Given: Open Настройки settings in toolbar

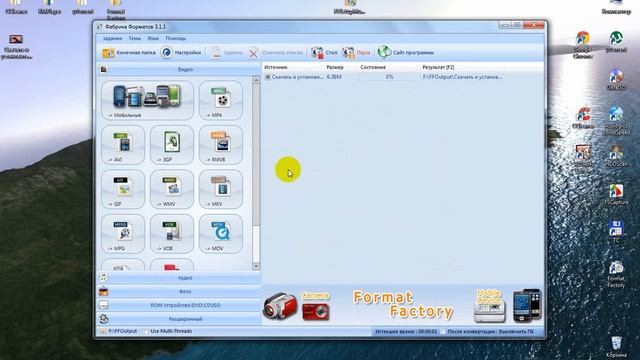Looking at the screenshot, I should 181,53.
